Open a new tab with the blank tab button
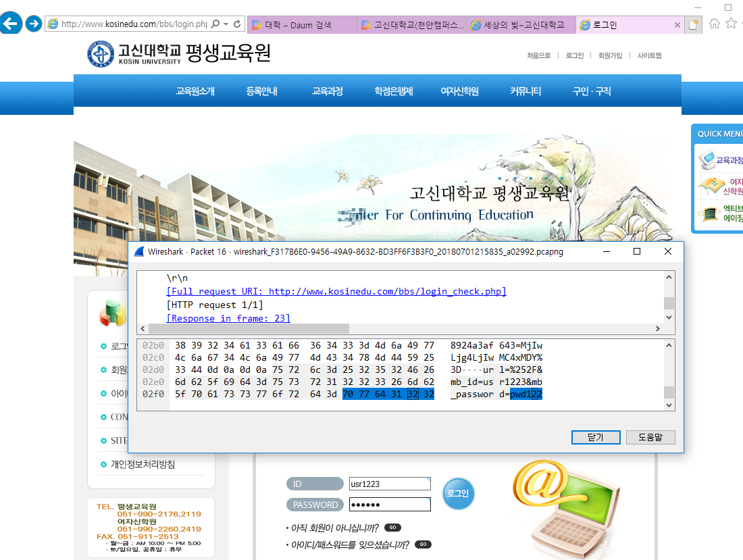Viewport: 743px width, 560px height. click(x=693, y=24)
